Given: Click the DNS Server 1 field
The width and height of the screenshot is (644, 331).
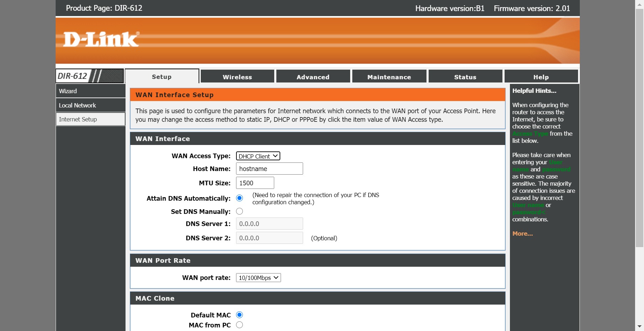Looking at the screenshot, I should pos(270,224).
